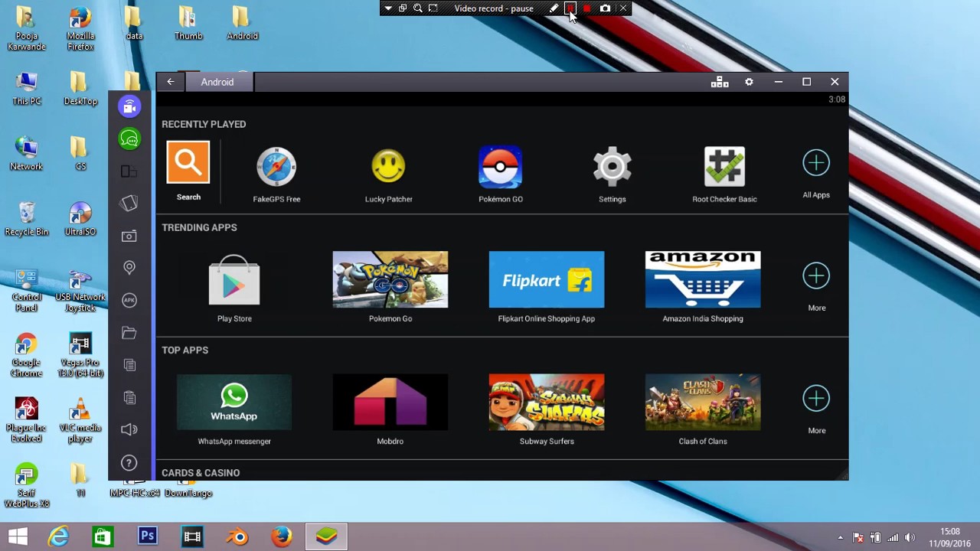Open the BlueStacks keyboard mapping icon
980x551 pixels.
[x=720, y=82]
